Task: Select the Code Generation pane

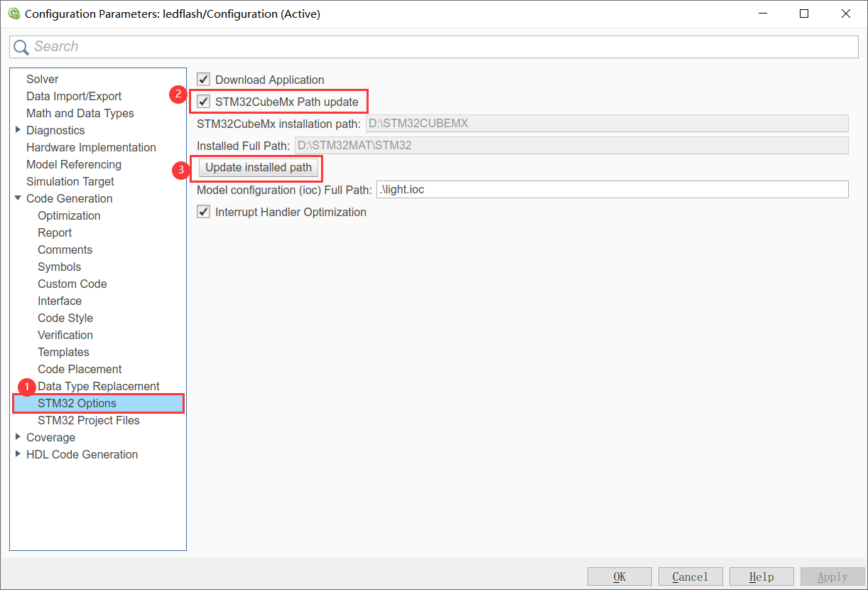Action: point(70,198)
